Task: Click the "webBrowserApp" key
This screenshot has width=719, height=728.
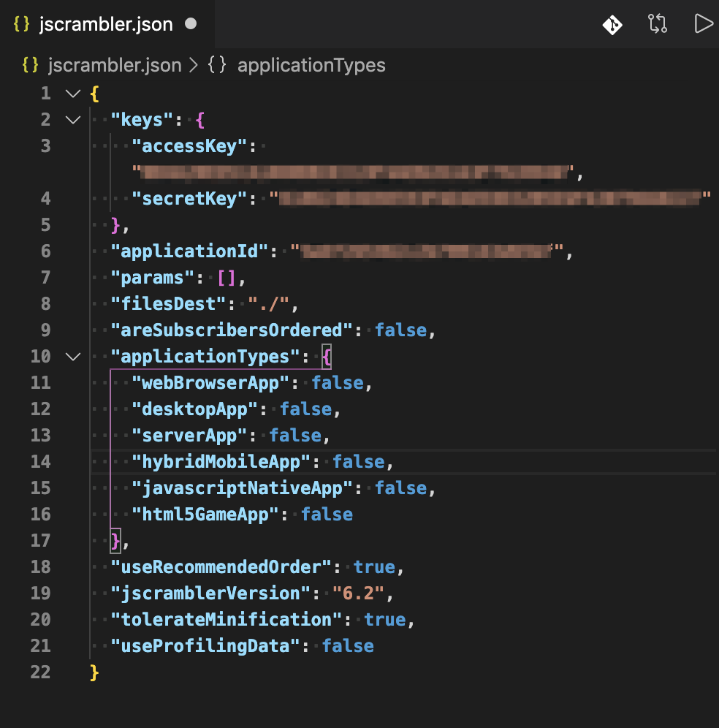Action: pyautogui.click(x=210, y=383)
